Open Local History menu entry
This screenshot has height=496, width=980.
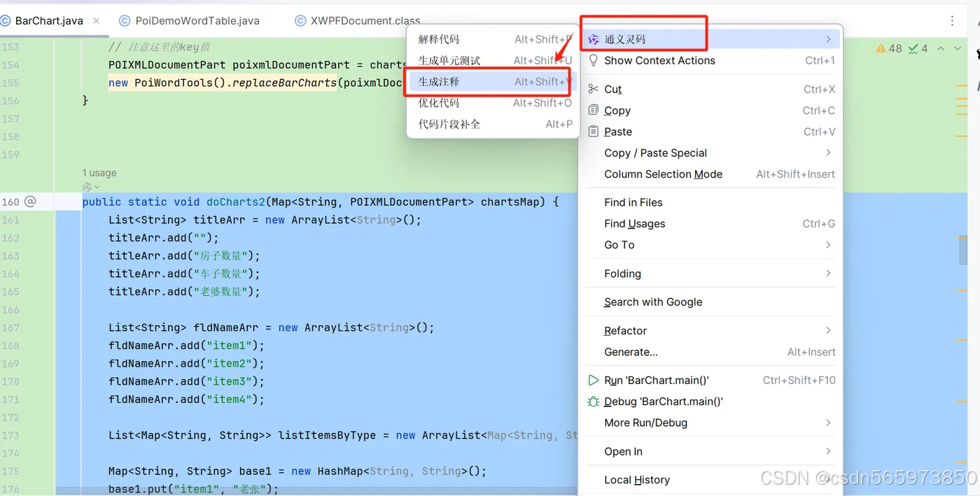[712, 480]
